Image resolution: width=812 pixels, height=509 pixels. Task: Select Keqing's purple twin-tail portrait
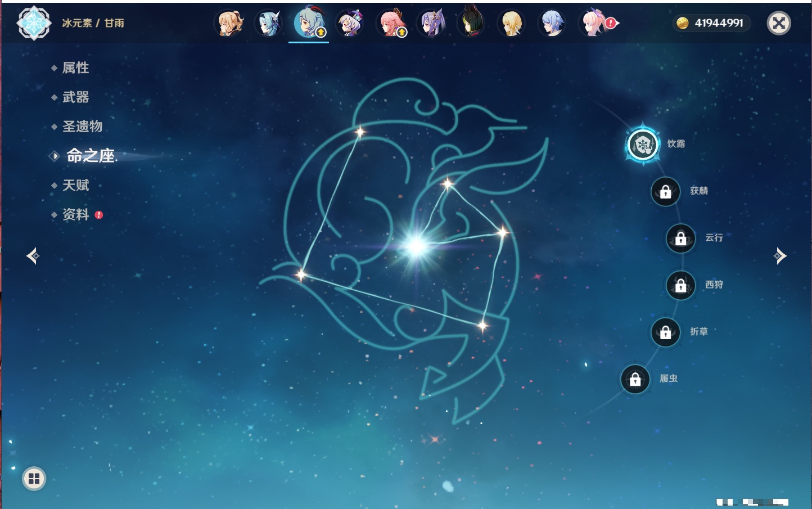click(431, 24)
